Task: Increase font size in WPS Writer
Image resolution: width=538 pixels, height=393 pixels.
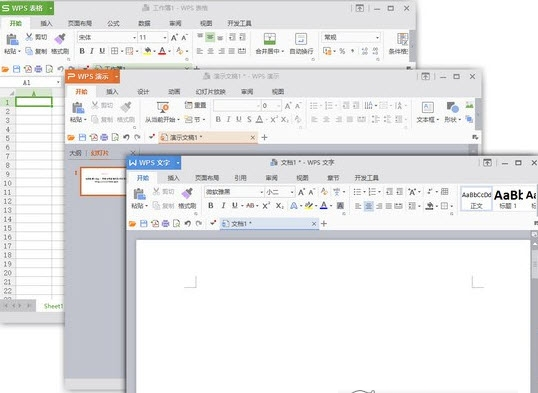Action: pos(301,192)
